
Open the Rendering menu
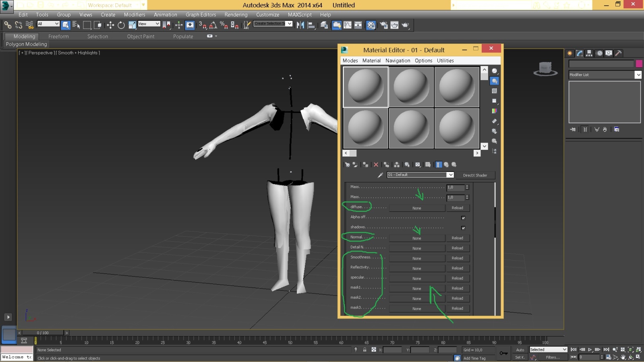[236, 14]
